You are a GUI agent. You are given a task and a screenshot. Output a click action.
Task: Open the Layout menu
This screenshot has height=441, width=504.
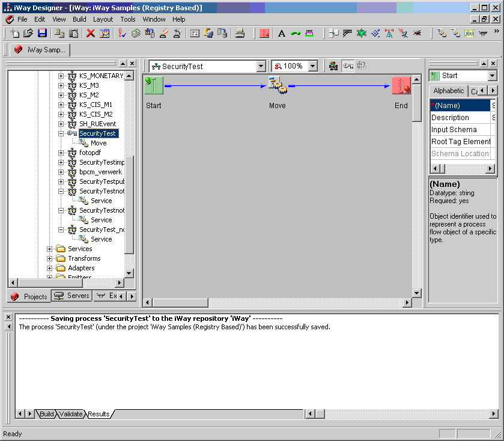point(103,19)
